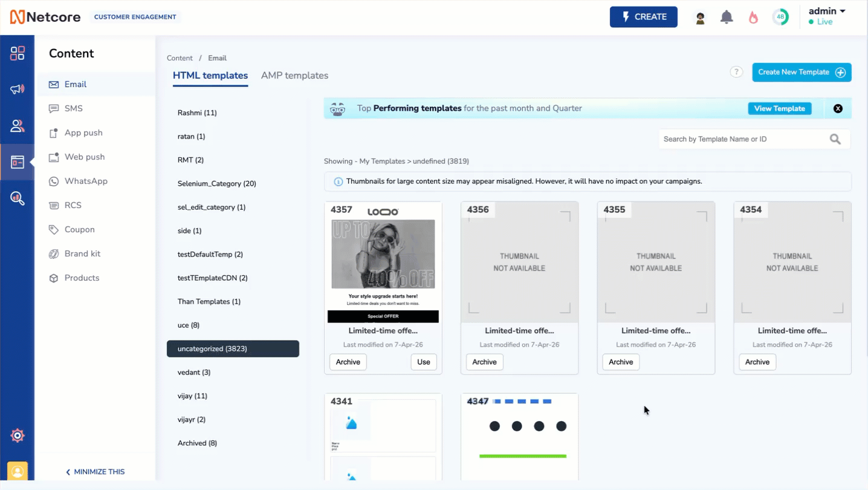The height and width of the screenshot is (490, 868).
Task: Click the help question mark icon
Action: coord(736,72)
